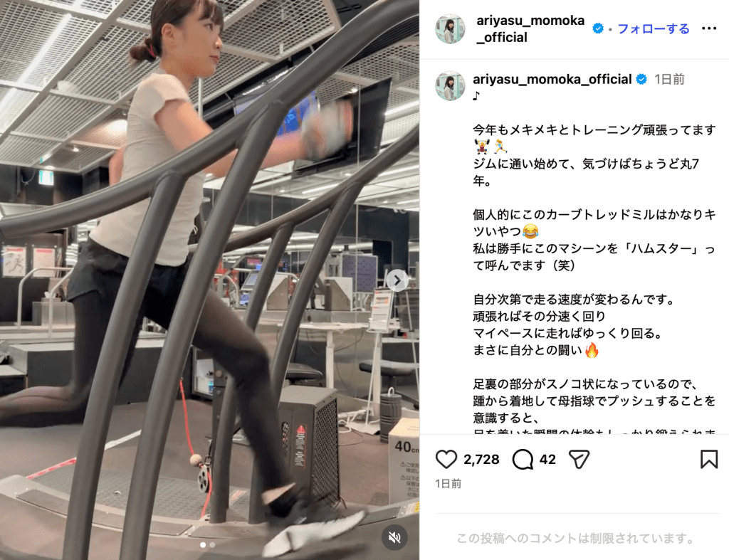Click the header profile avatar picture

(x=450, y=28)
